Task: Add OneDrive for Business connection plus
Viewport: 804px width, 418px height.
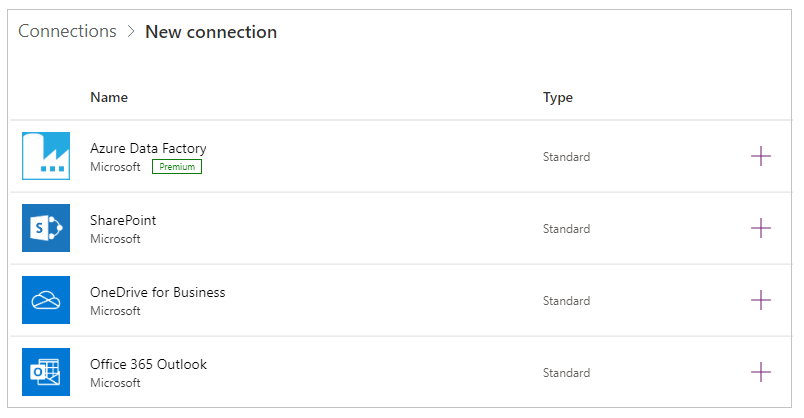Action: pos(760,300)
